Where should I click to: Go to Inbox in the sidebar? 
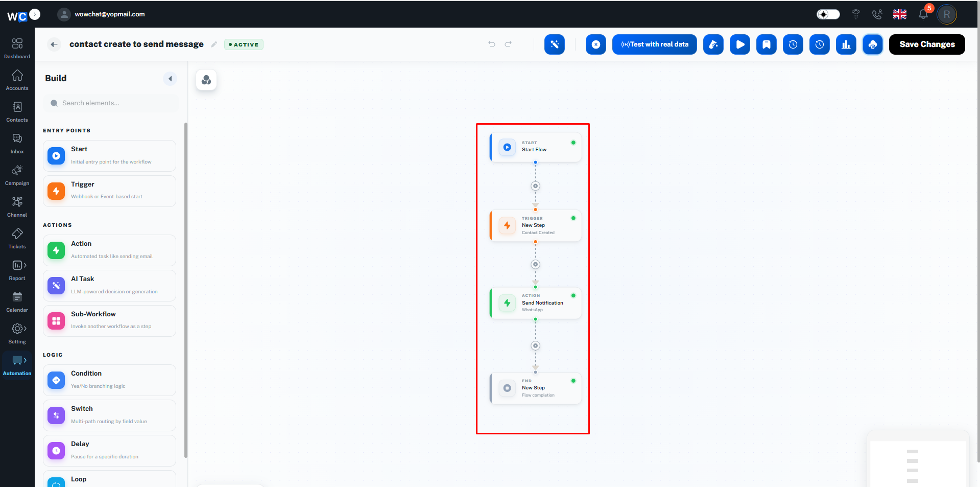17,144
